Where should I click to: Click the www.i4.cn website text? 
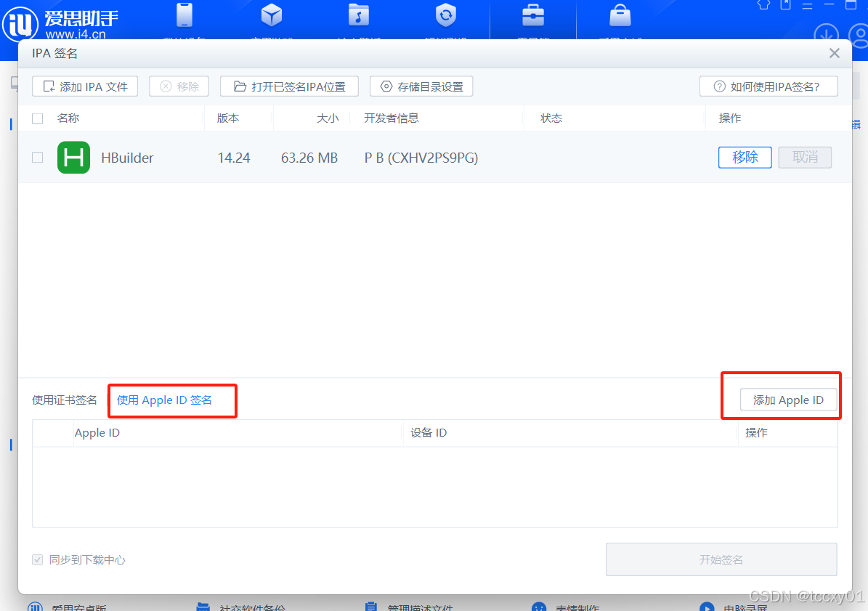tap(76, 33)
